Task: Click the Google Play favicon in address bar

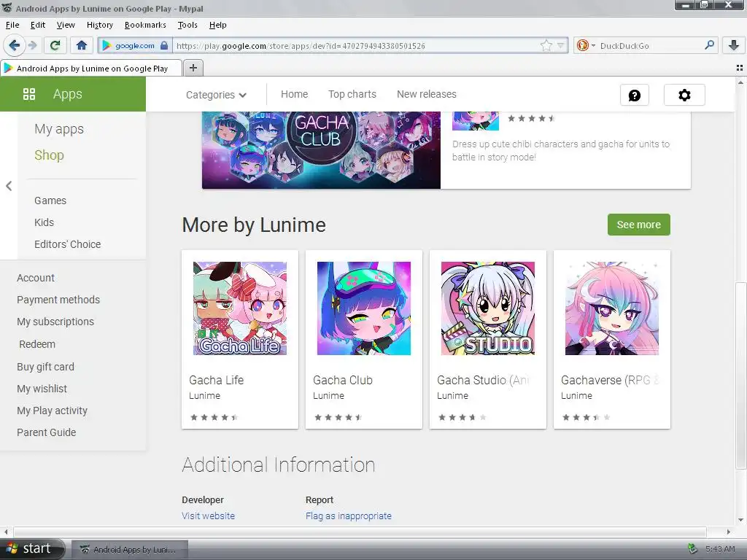Action: (107, 45)
